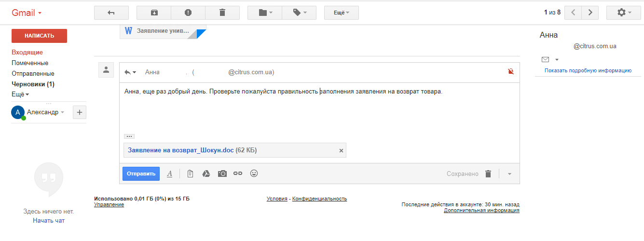This screenshot has height=241, width=644.
Task: Open the emoji picker
Action: tap(254, 174)
